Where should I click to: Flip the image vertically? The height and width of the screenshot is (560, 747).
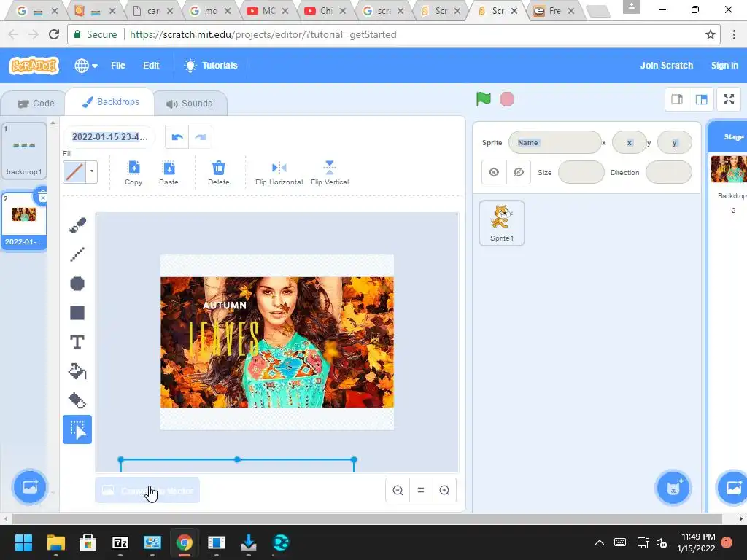330,173
